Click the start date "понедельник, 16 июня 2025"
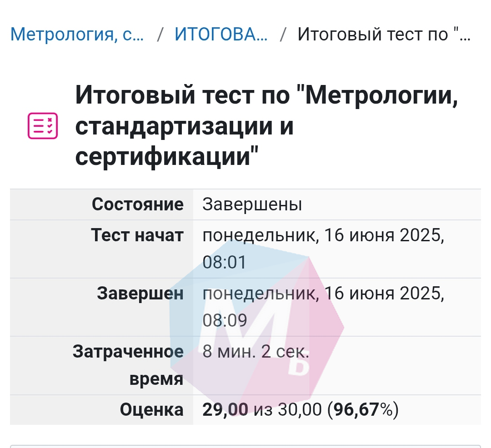This screenshot has height=448, width=491. click(x=323, y=235)
